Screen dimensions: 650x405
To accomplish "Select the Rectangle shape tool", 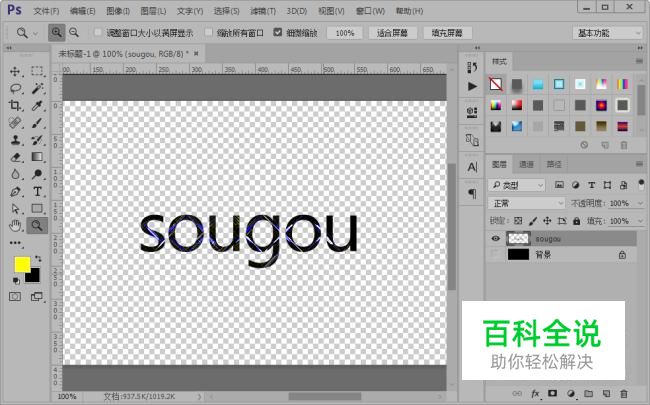I will point(37,209).
